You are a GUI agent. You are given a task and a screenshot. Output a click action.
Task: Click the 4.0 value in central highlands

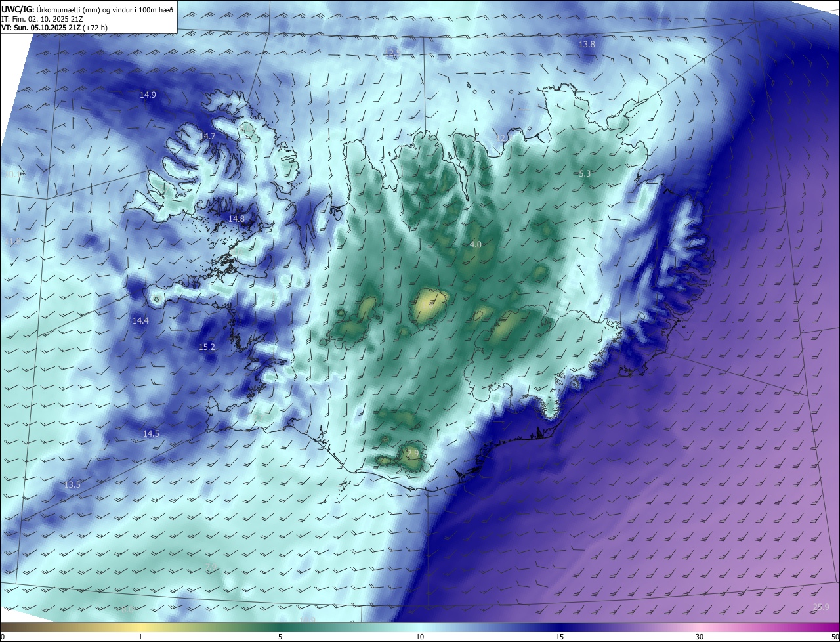[x=476, y=244]
